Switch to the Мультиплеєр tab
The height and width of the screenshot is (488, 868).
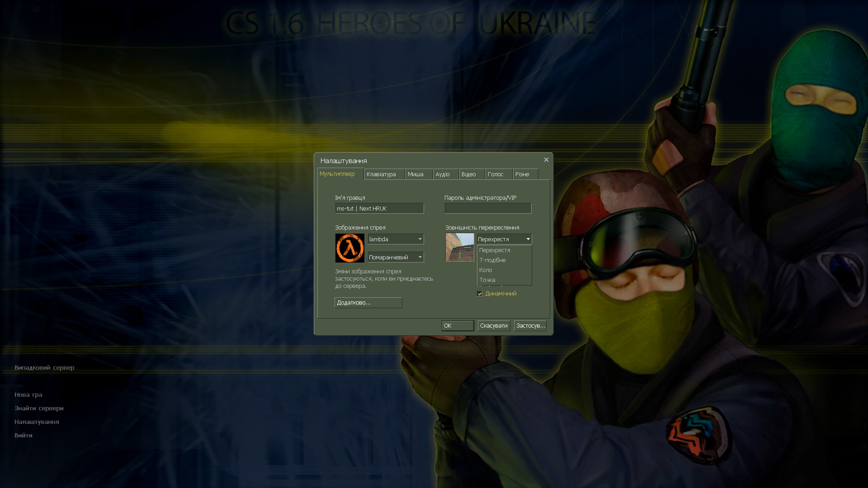340,174
